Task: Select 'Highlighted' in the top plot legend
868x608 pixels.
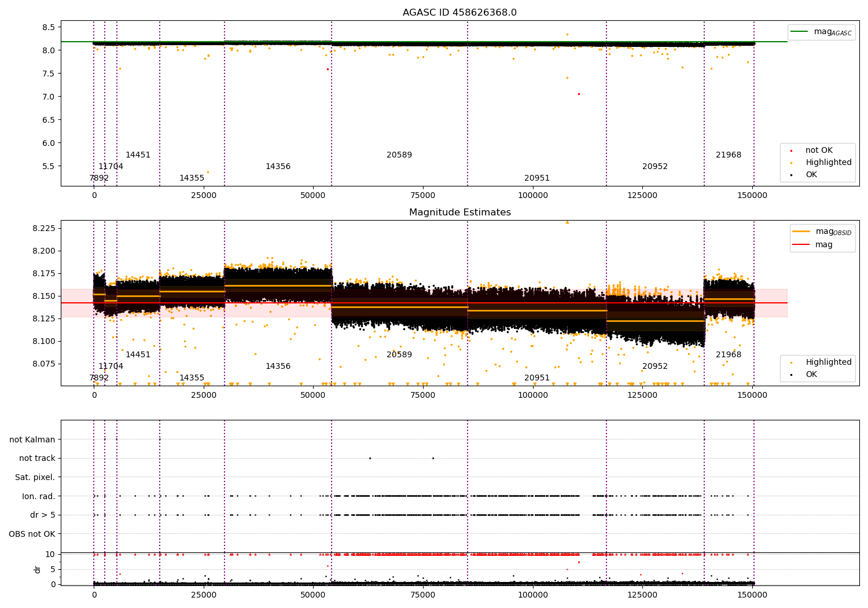Action: 828,163
